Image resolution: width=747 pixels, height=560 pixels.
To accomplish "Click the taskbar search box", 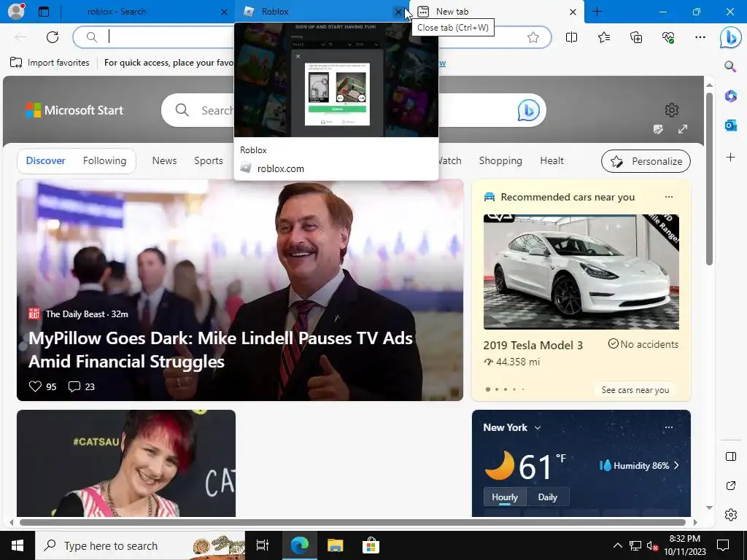I will (x=140, y=545).
